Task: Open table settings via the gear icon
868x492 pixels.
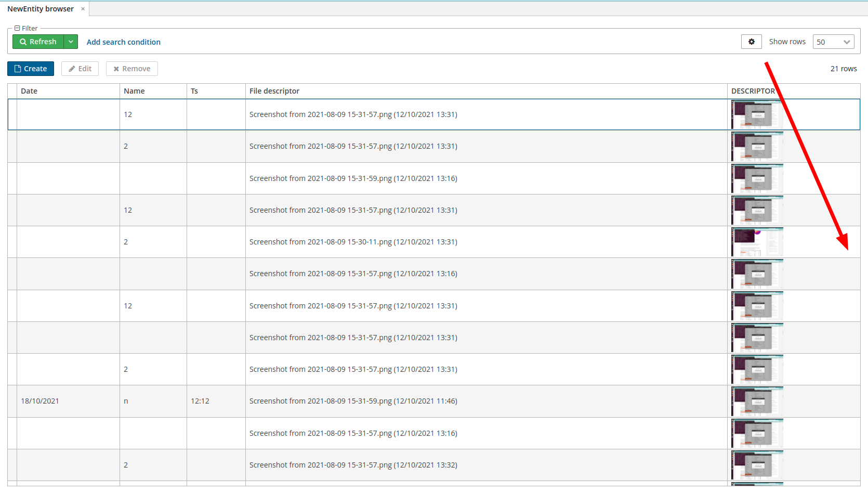Action: pos(751,41)
